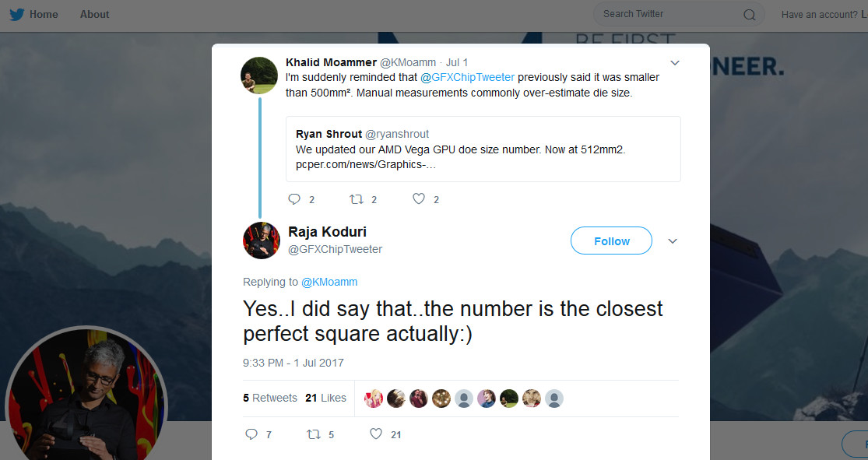Reply to Raja Koduri's tweet
This screenshot has width=868, height=460.
[x=251, y=434]
